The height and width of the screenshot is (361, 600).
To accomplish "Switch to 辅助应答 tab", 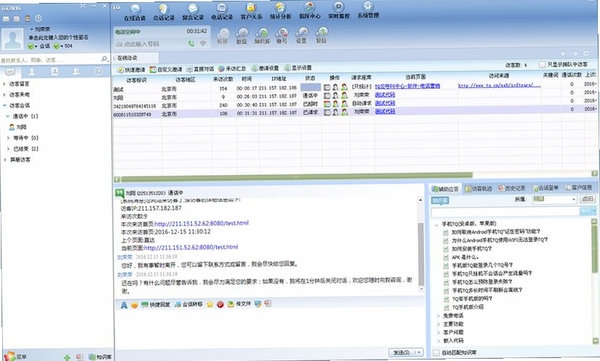I will (x=445, y=189).
